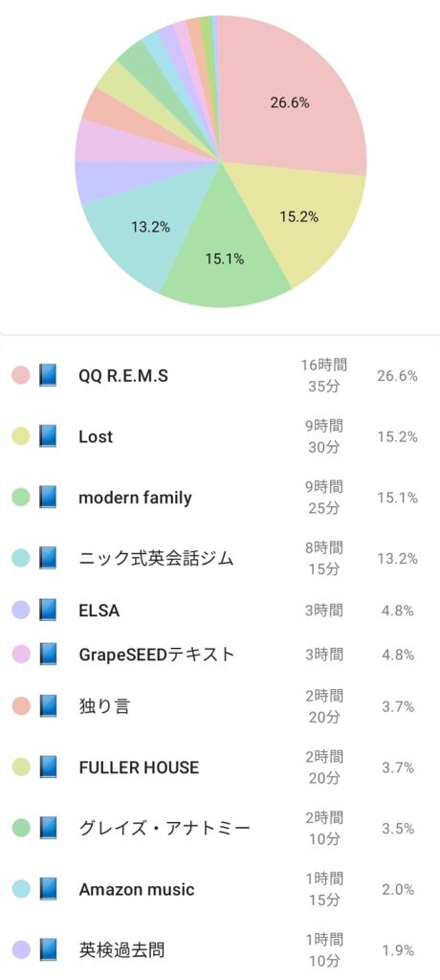Select the green color dot for modern family
Viewport: 440px width, 980px height.
point(21,498)
